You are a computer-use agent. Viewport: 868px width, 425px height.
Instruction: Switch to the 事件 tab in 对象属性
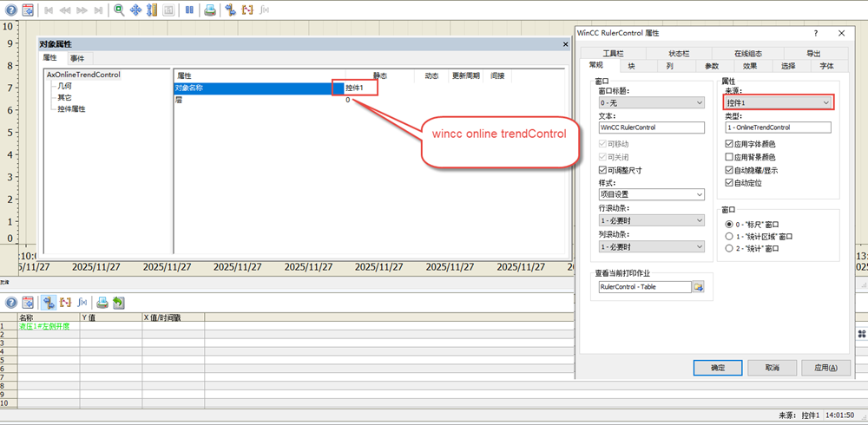77,58
